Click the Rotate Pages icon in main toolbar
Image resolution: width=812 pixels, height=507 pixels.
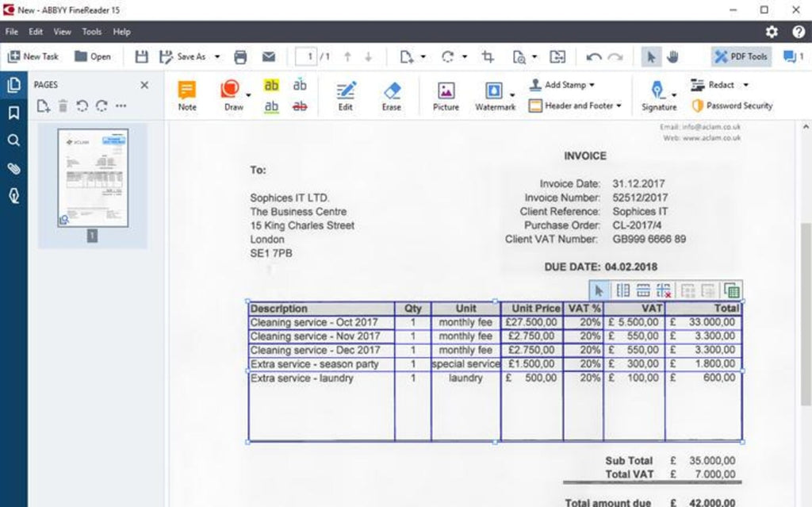pyautogui.click(x=448, y=56)
